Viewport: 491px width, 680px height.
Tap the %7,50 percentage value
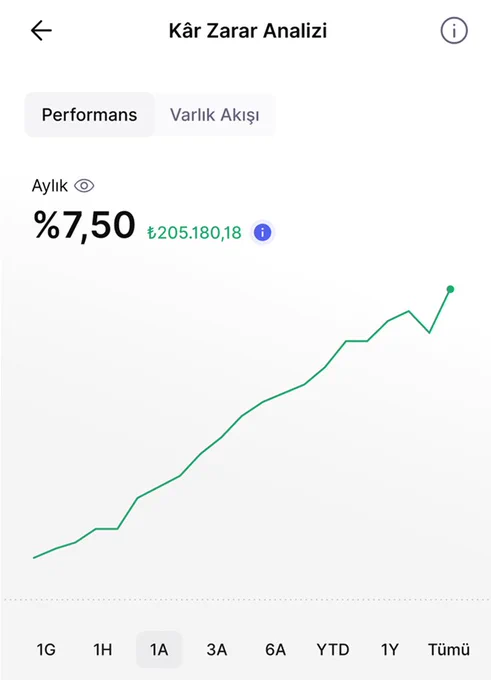tap(85, 226)
